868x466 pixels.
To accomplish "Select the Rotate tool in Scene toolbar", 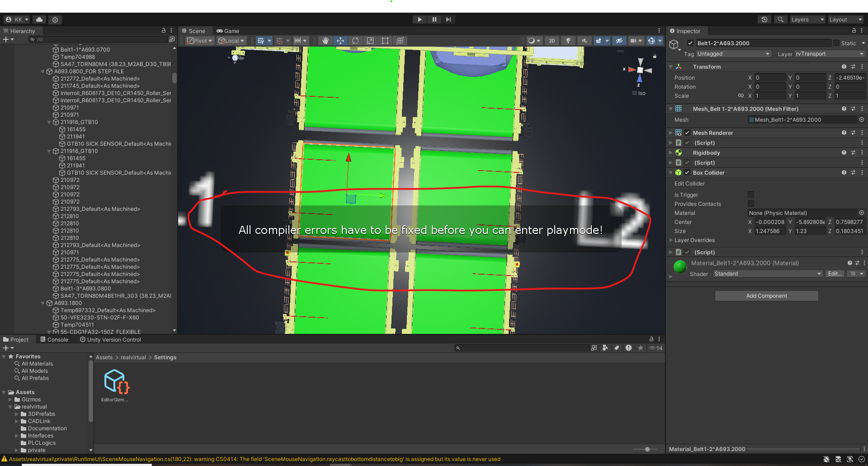I will coord(355,41).
